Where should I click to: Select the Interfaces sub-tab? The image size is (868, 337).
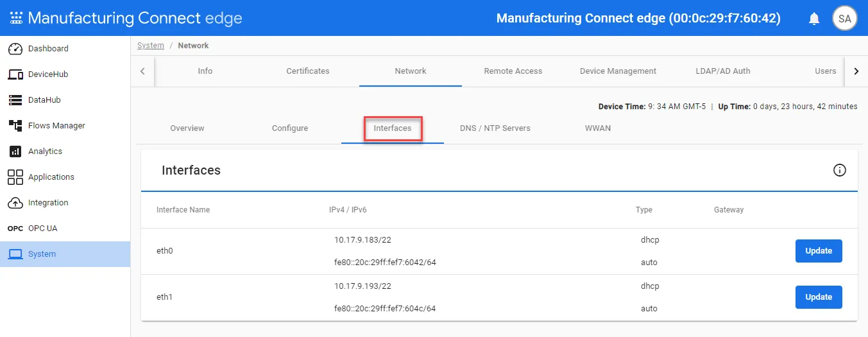point(393,128)
